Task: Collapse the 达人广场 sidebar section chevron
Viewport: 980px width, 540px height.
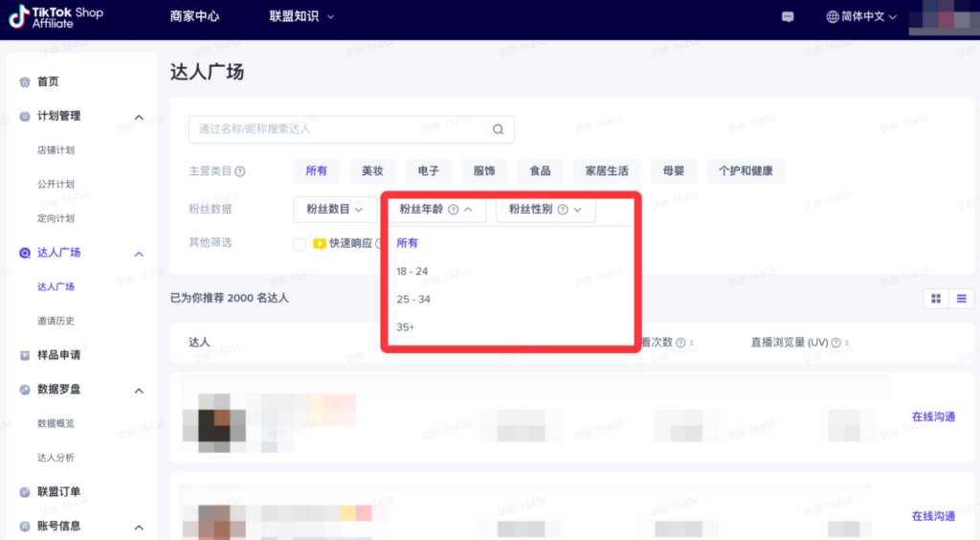Action: [139, 254]
